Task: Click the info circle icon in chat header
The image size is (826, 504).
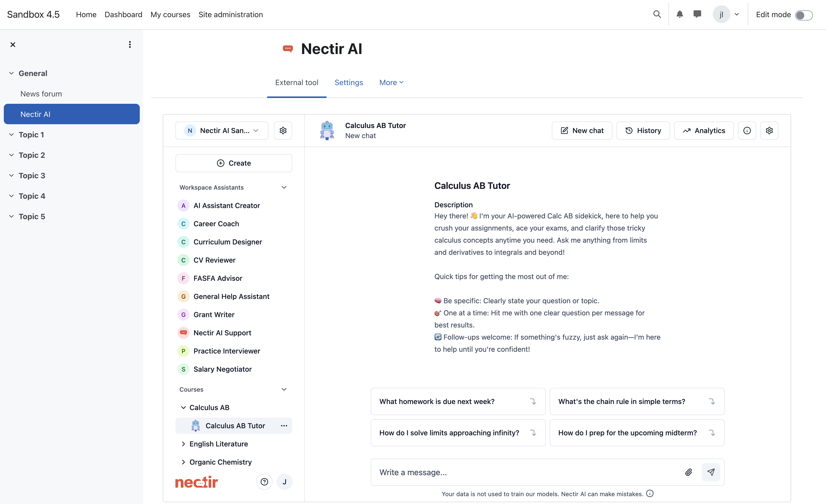Action: click(x=747, y=131)
